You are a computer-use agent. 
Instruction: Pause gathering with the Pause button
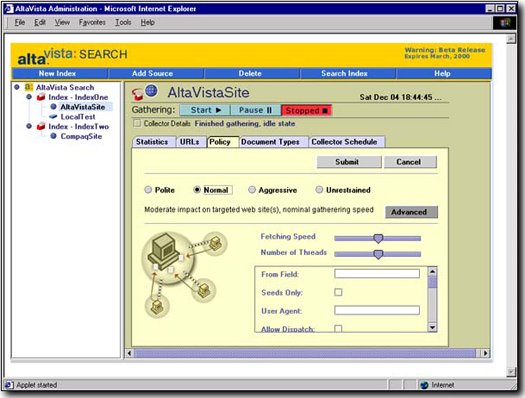[255, 110]
